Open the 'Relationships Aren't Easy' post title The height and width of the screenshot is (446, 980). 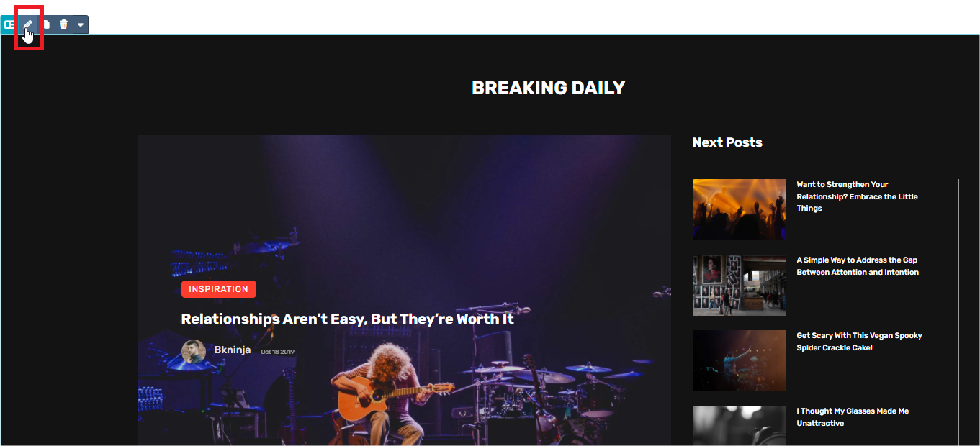tap(348, 319)
